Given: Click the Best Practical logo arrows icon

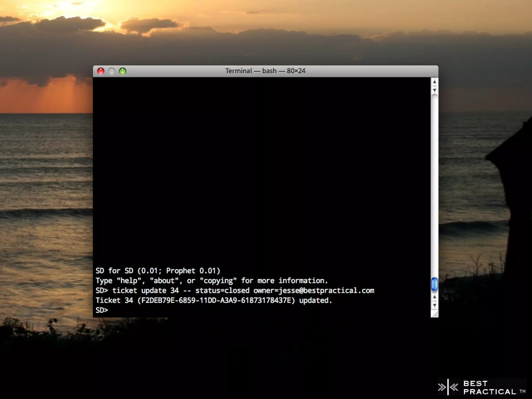Looking at the screenshot, I should coord(448,387).
